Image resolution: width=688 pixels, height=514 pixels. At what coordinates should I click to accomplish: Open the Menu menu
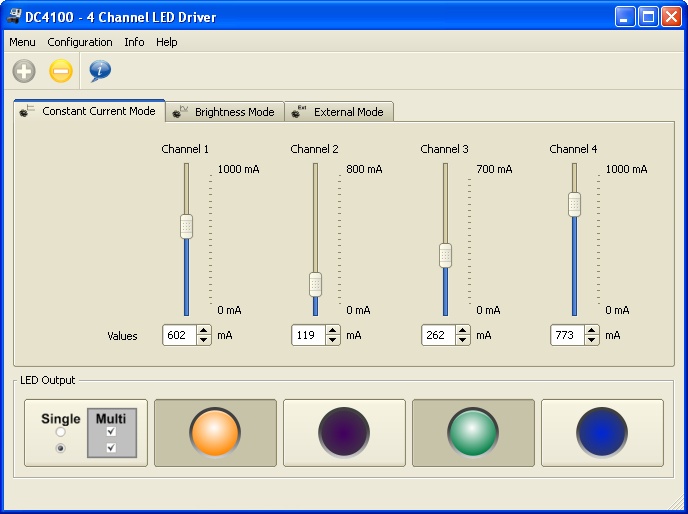(22, 42)
